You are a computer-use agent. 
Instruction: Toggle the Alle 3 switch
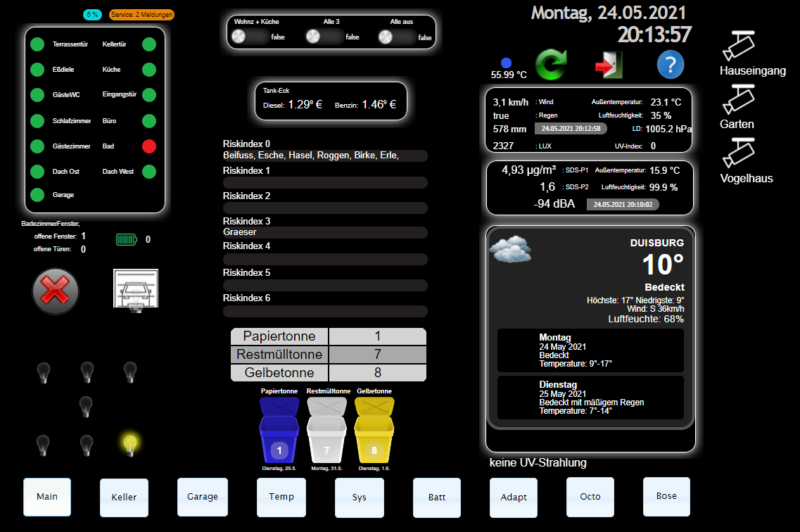pos(324,37)
